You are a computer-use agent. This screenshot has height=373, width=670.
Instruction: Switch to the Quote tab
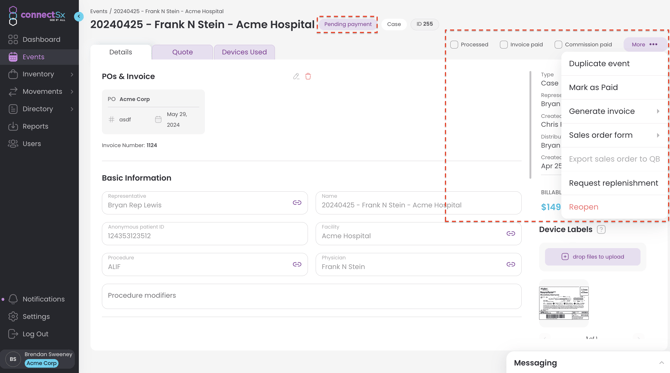tap(182, 52)
